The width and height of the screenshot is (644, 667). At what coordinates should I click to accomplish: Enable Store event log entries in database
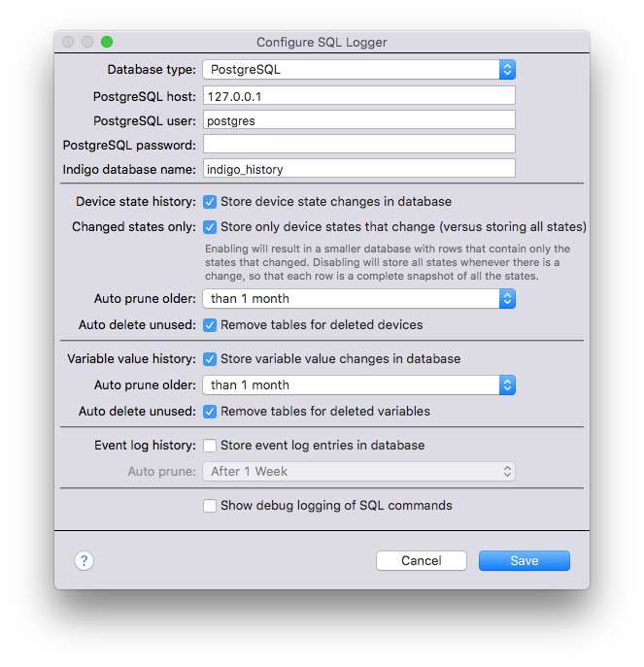tap(210, 446)
